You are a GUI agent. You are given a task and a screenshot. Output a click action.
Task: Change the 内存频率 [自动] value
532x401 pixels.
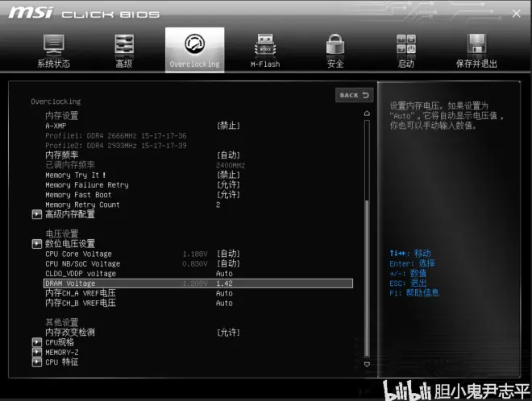228,155
